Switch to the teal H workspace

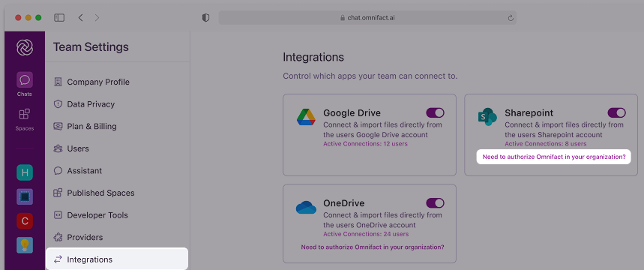(x=25, y=172)
